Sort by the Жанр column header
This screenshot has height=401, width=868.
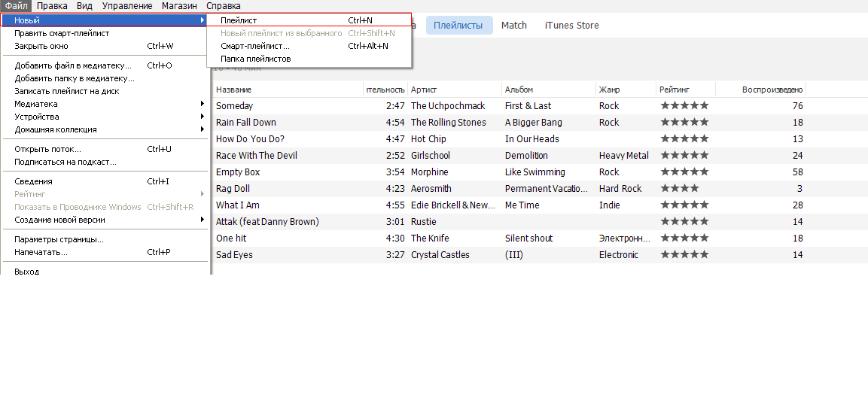(x=626, y=90)
